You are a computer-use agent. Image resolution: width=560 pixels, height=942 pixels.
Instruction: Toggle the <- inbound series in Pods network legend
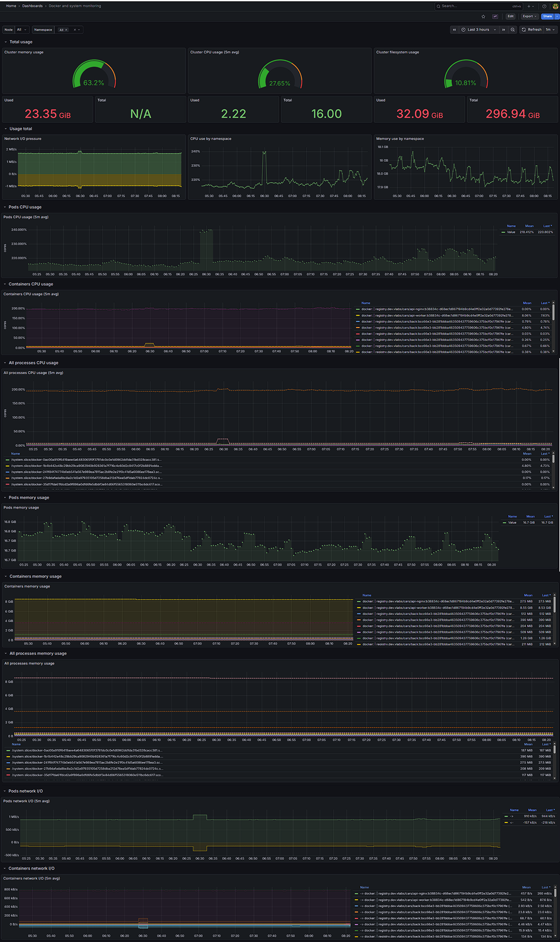512,822
